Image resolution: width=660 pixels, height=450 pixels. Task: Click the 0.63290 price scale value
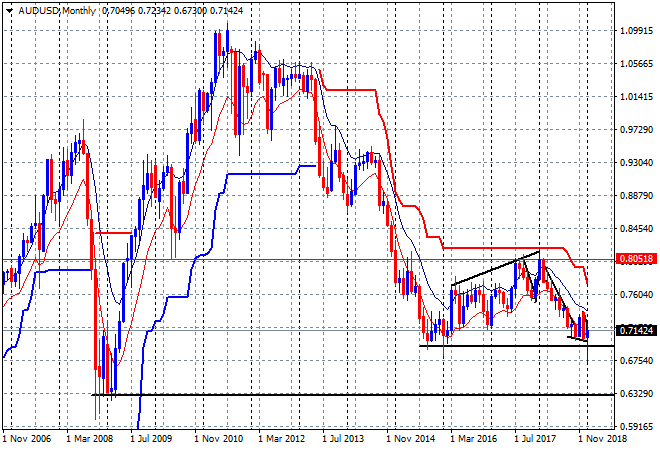click(637, 394)
